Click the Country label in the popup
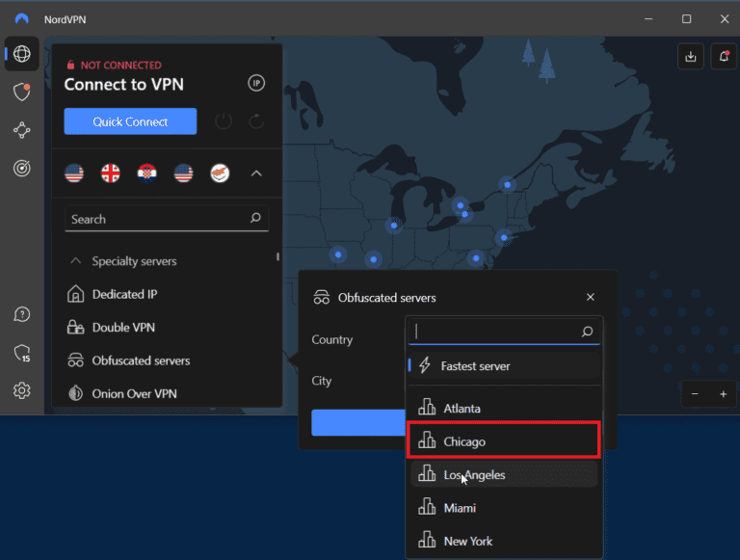The width and height of the screenshot is (740, 560). coord(332,339)
